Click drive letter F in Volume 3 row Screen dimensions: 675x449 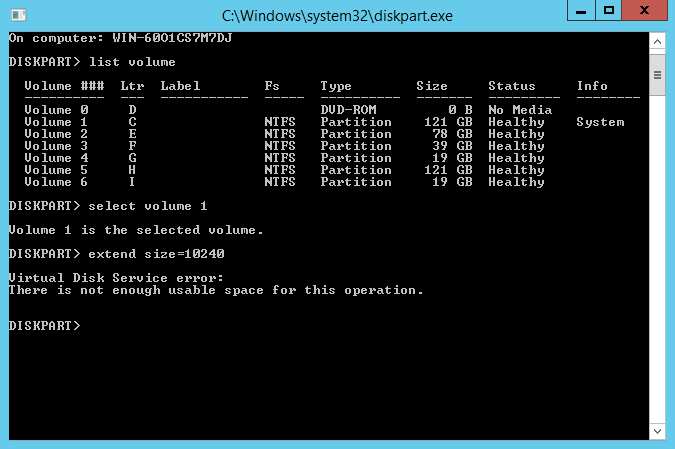pyautogui.click(x=132, y=146)
